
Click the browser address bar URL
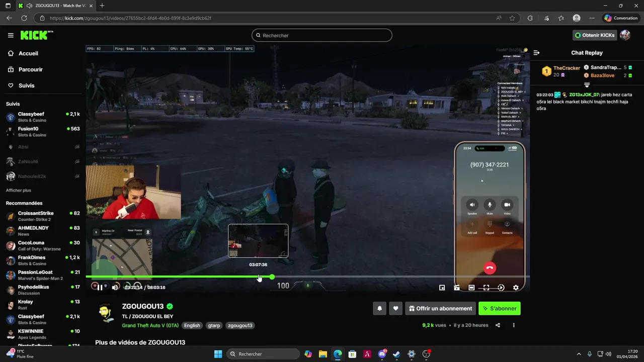(x=131, y=18)
